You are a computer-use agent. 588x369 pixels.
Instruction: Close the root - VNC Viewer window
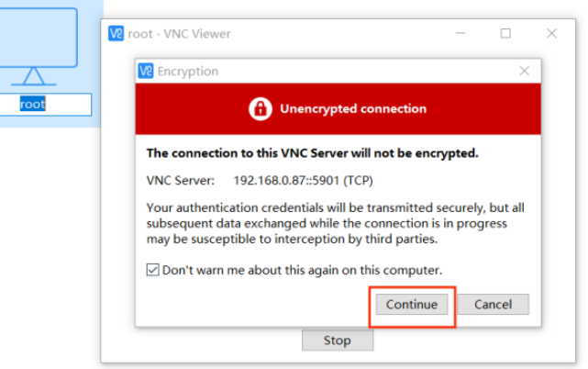(551, 34)
